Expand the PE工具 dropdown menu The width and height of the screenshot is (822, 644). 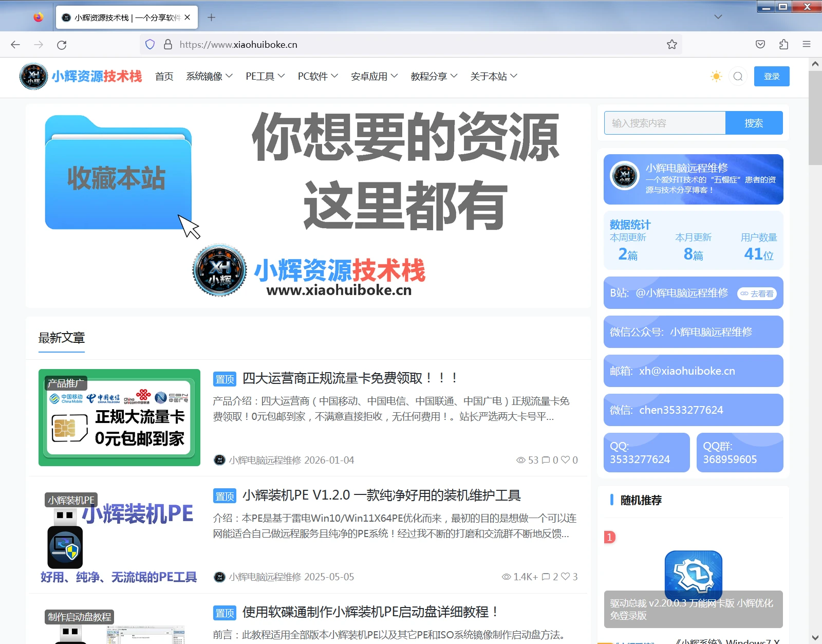point(265,77)
